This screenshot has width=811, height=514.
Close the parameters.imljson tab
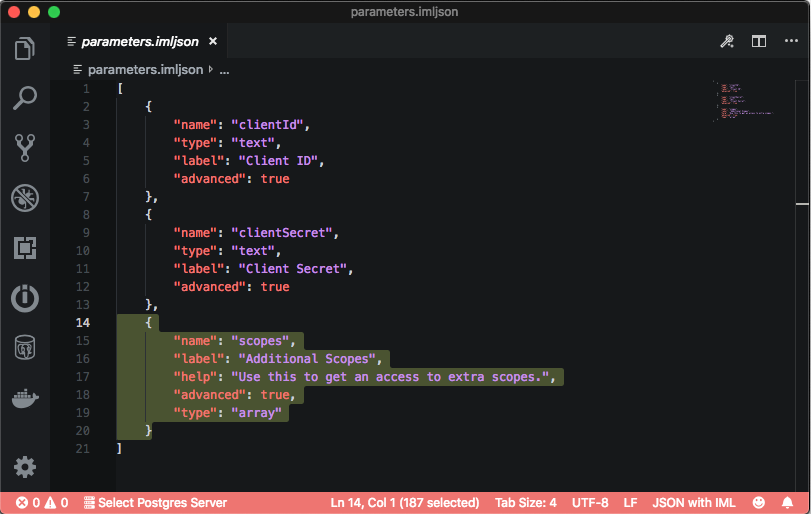pos(212,42)
